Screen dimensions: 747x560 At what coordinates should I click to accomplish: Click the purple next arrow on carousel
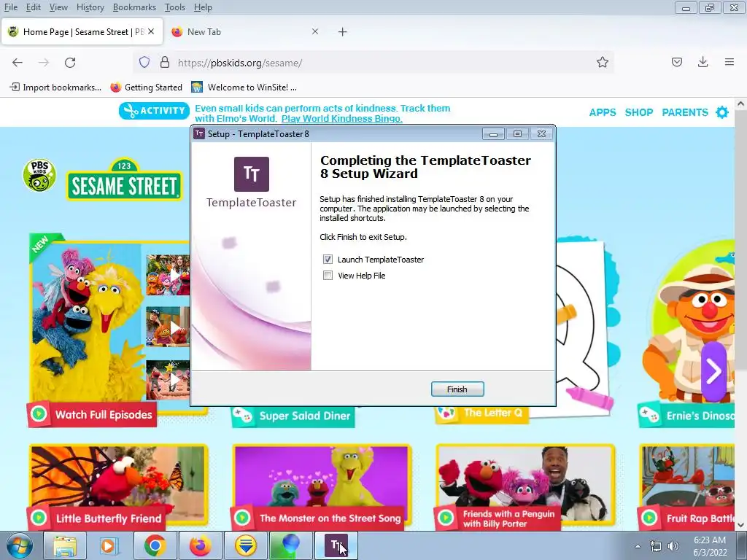[x=713, y=371]
